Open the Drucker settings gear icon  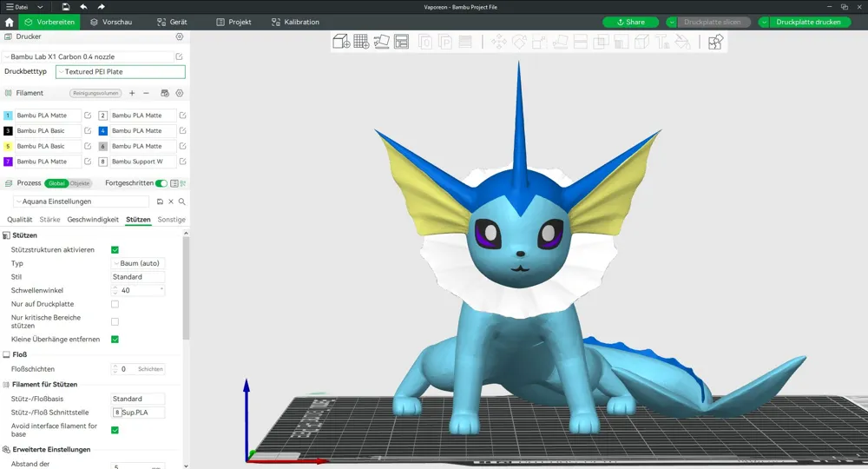180,36
